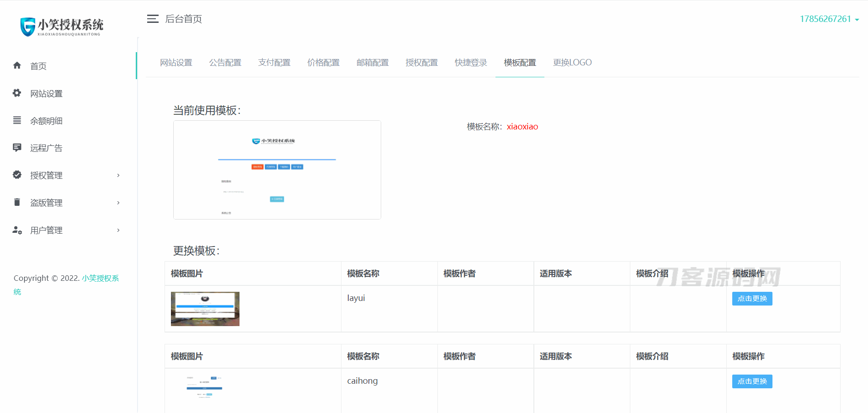
Task: Click the home icon in sidebar
Action: 17,65
